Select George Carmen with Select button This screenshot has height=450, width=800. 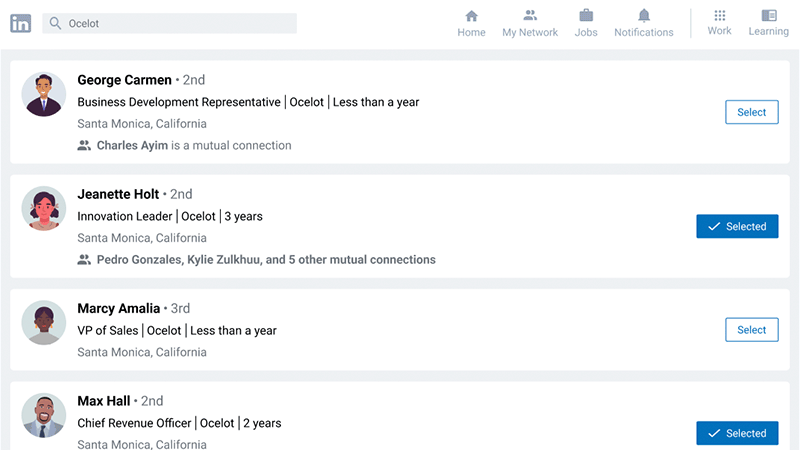752,112
